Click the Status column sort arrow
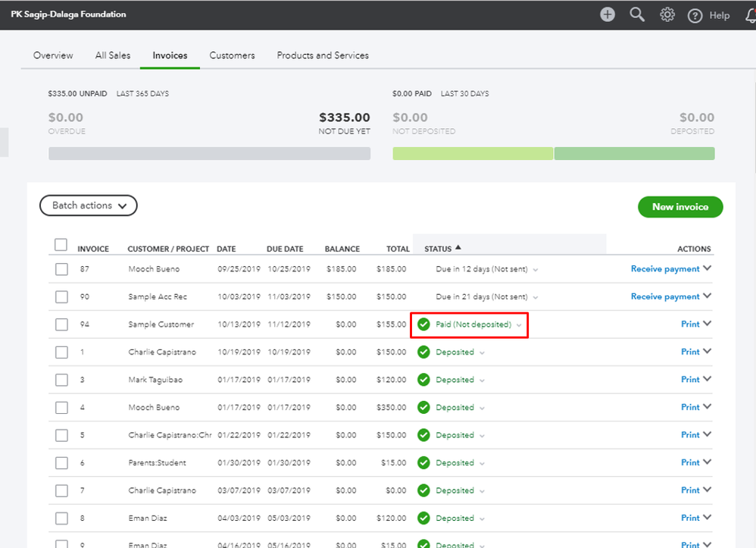 tap(458, 248)
